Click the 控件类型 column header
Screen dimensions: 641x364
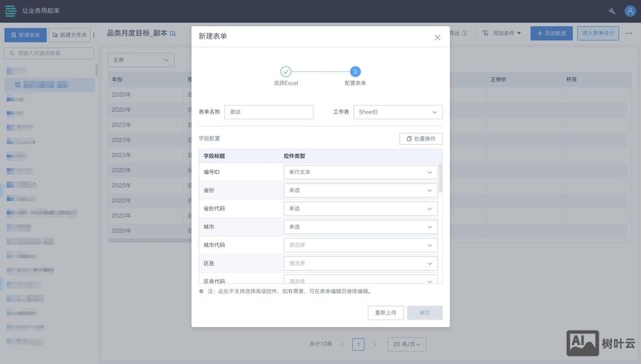tap(294, 156)
